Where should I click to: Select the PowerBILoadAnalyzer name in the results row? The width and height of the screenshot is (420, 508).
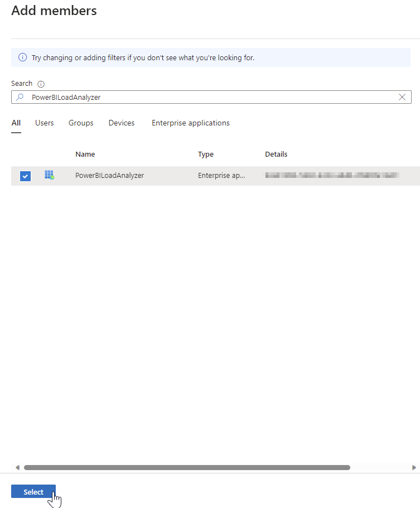[x=109, y=175]
